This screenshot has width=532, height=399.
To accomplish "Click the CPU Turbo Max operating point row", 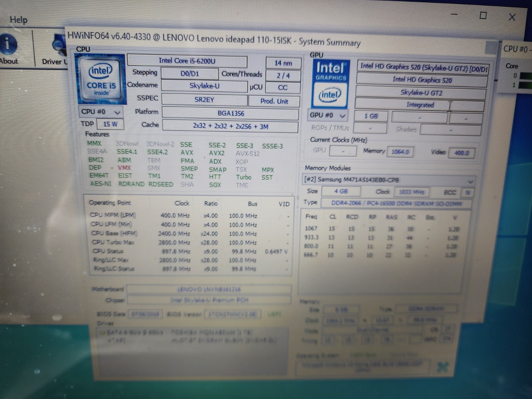I will (190, 243).
